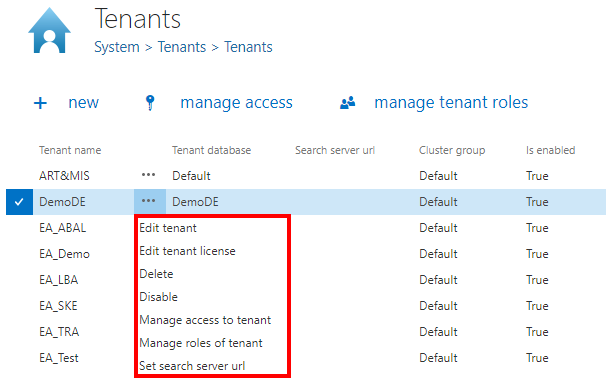The width and height of the screenshot is (612, 384).
Task: Select the DemoDE tenant name
Action: (62, 202)
